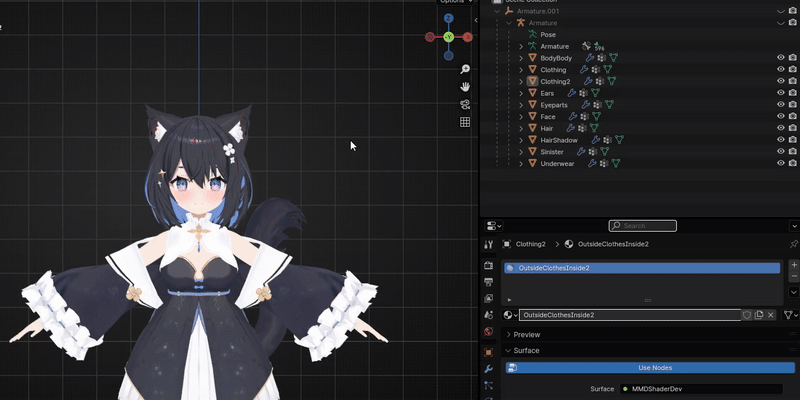
Task: Open the Modifiers properties wrench tab
Action: (x=488, y=369)
